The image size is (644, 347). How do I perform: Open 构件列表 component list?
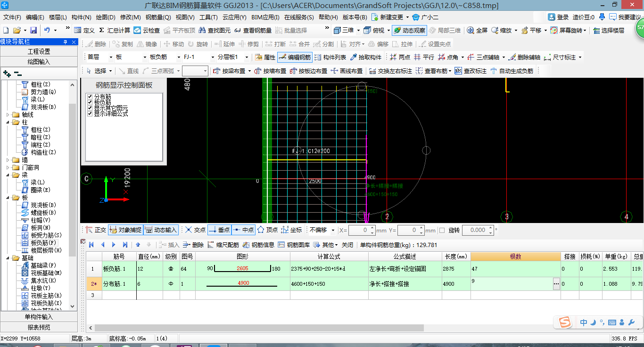pos(330,57)
